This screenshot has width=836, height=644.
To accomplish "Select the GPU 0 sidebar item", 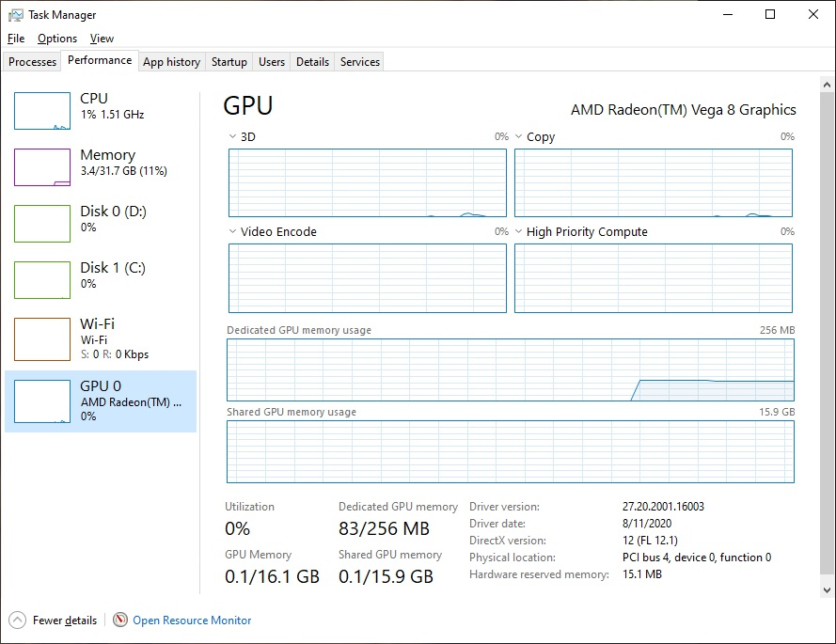I will pyautogui.click(x=101, y=401).
